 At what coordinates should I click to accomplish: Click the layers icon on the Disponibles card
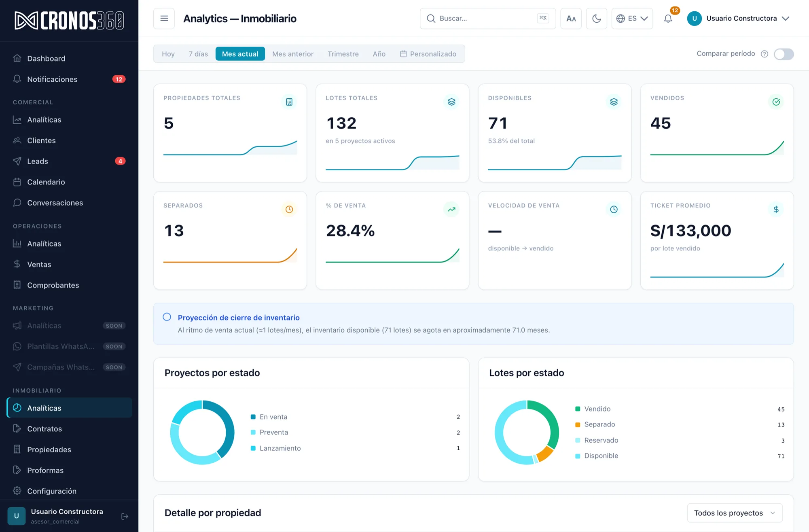[614, 102]
